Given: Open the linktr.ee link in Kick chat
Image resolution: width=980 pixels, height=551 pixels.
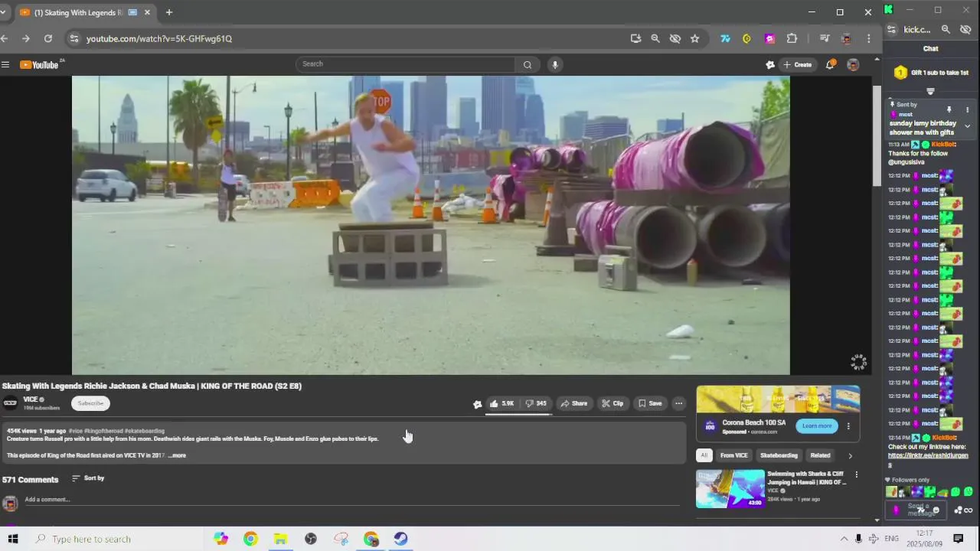Looking at the screenshot, I should coord(928,460).
